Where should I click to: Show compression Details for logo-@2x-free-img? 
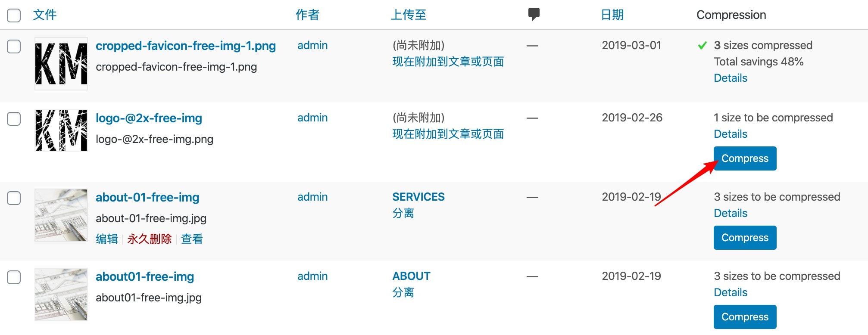point(731,134)
